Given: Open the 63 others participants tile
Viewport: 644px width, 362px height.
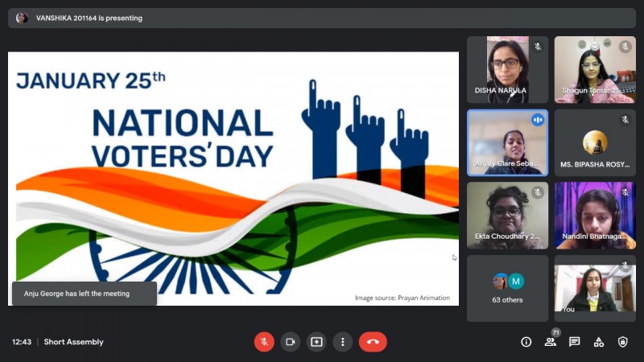Looking at the screenshot, I should click(x=508, y=289).
